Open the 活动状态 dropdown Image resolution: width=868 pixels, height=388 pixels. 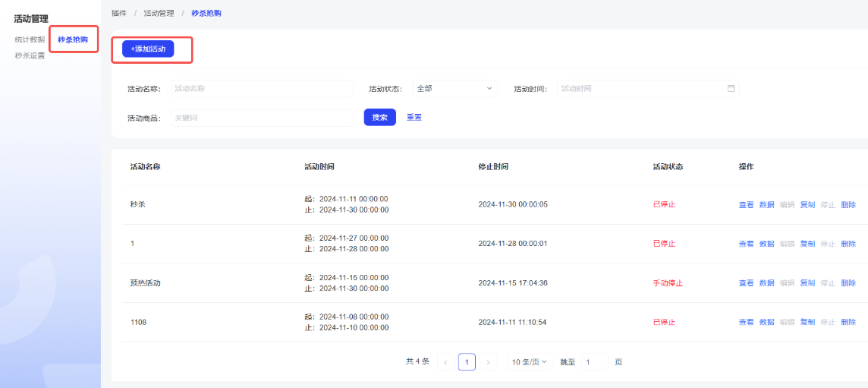click(x=454, y=89)
